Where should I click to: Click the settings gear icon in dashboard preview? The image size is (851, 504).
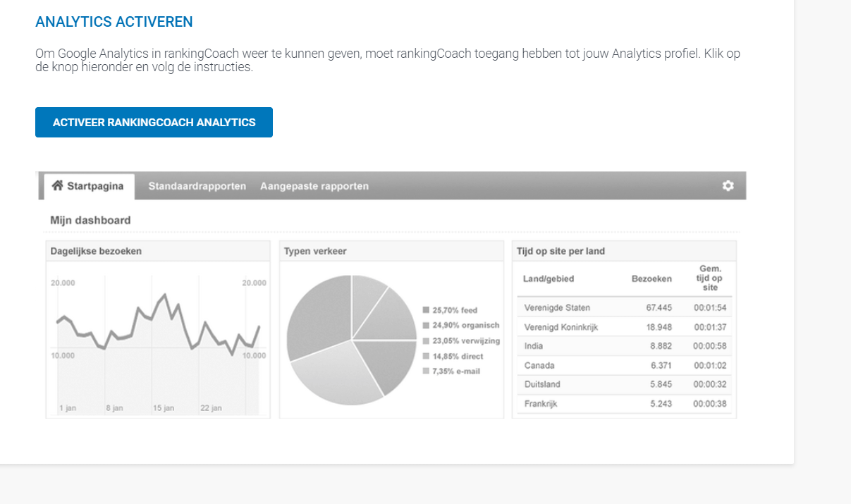(x=728, y=185)
